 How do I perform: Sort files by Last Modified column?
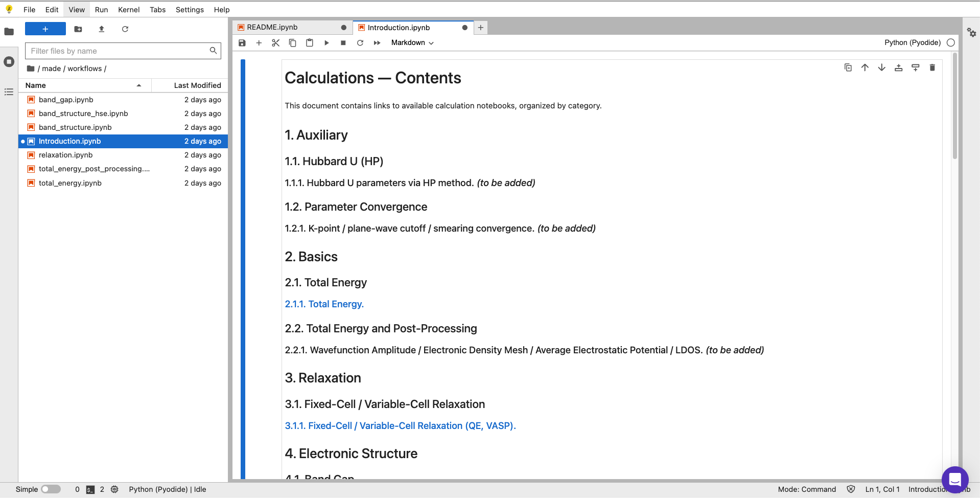pyautogui.click(x=190, y=85)
